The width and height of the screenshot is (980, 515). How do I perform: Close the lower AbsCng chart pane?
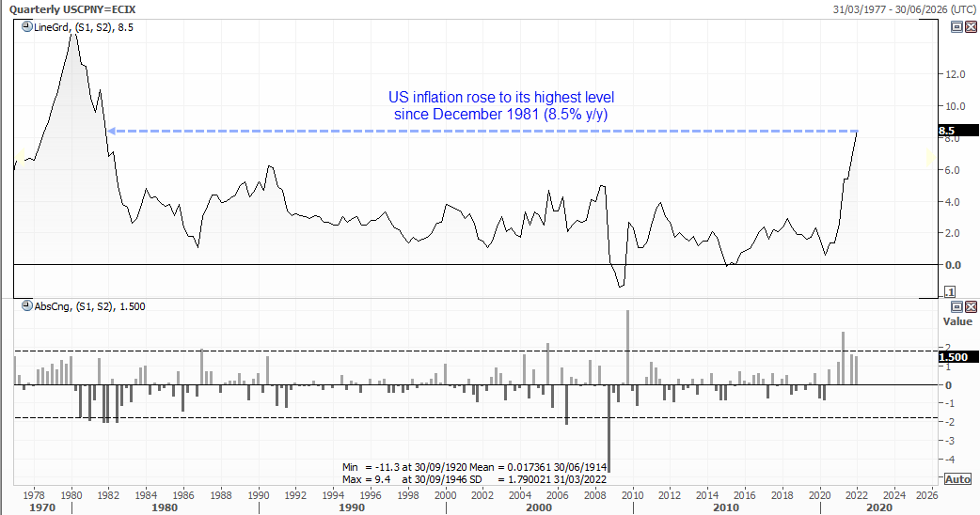click(970, 306)
